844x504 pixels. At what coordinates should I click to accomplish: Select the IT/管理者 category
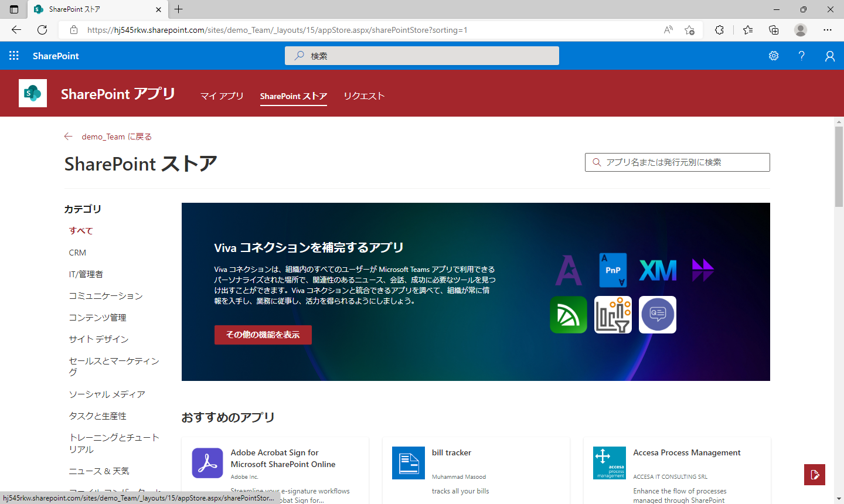[86, 274]
